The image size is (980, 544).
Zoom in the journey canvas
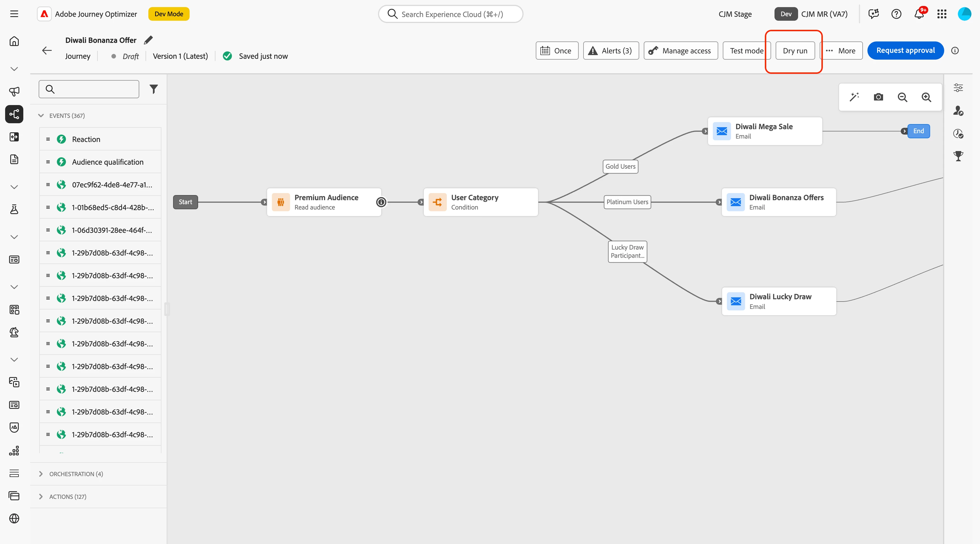point(926,97)
